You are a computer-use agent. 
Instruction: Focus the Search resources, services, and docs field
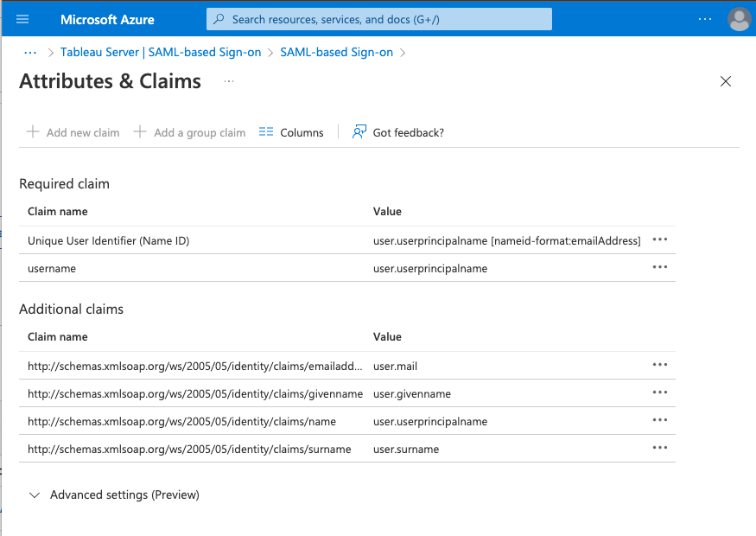click(379, 19)
